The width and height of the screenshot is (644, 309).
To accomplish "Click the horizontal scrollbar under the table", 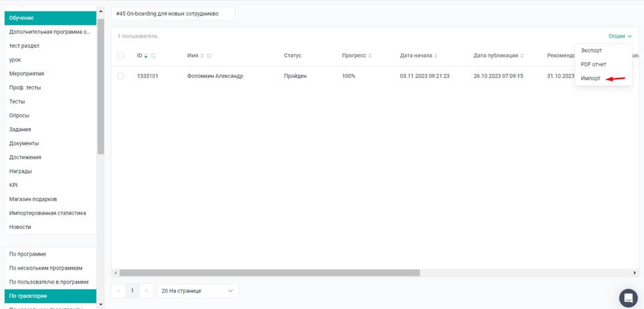I will (270, 272).
